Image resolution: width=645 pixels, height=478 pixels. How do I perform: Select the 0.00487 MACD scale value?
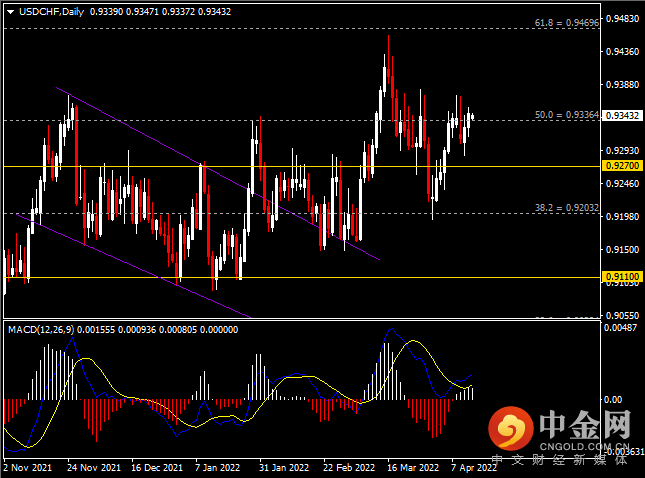tap(621, 327)
